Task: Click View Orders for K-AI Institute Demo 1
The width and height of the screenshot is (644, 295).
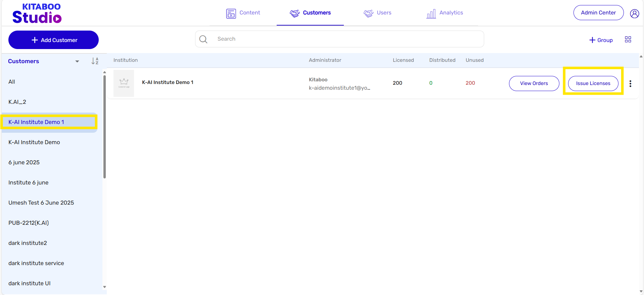Action: pos(534,83)
